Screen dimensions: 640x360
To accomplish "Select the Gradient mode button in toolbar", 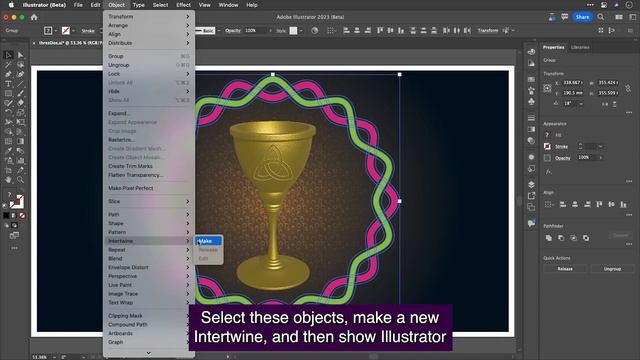I will (14, 216).
